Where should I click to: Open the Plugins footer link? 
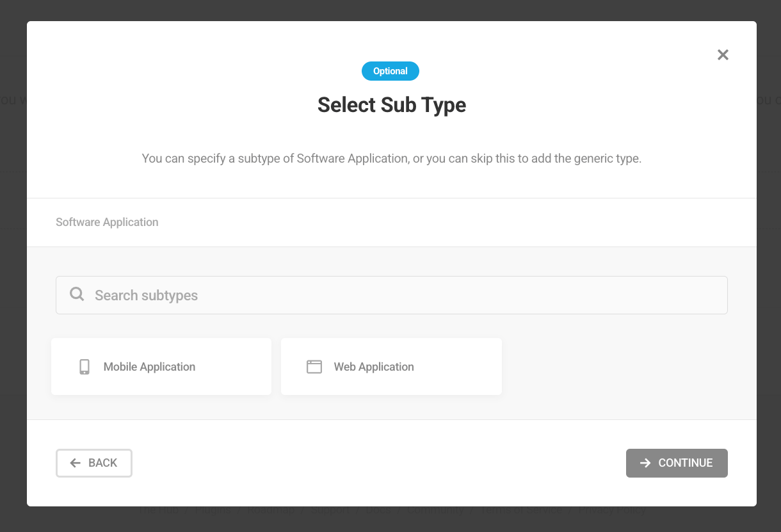(214, 510)
